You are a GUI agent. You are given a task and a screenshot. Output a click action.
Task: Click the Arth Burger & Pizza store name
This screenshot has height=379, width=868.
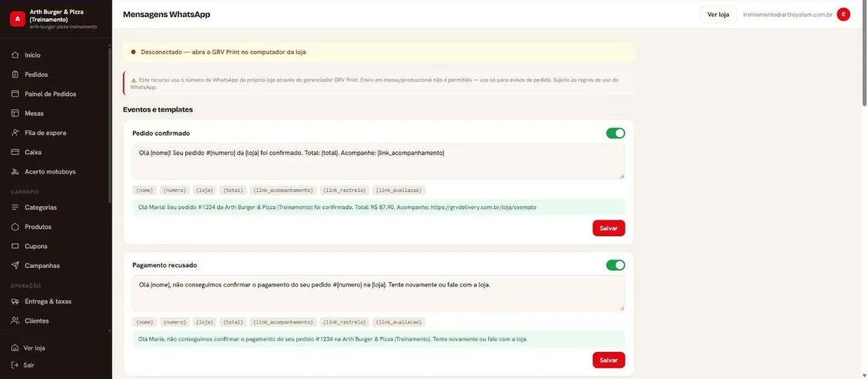pyautogui.click(x=57, y=16)
